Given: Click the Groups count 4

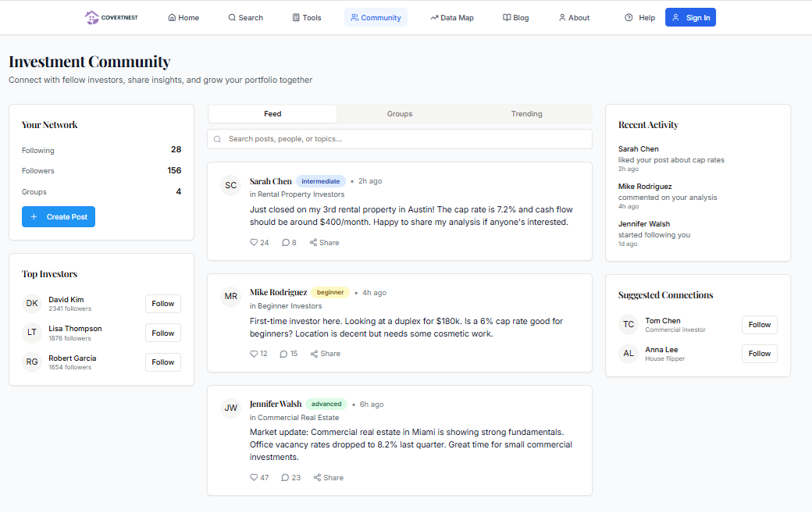Looking at the screenshot, I should click(179, 191).
